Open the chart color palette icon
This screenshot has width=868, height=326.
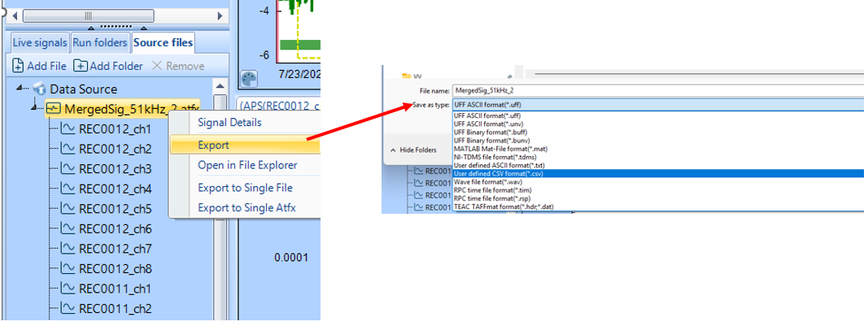[x=249, y=79]
